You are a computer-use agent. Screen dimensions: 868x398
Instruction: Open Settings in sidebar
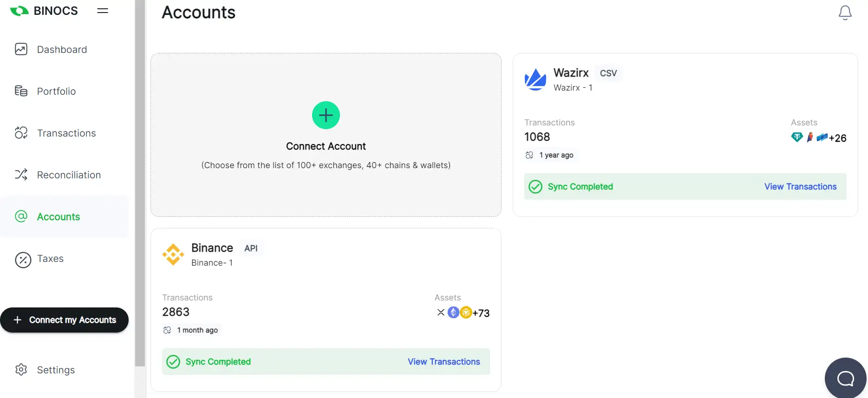(x=56, y=370)
